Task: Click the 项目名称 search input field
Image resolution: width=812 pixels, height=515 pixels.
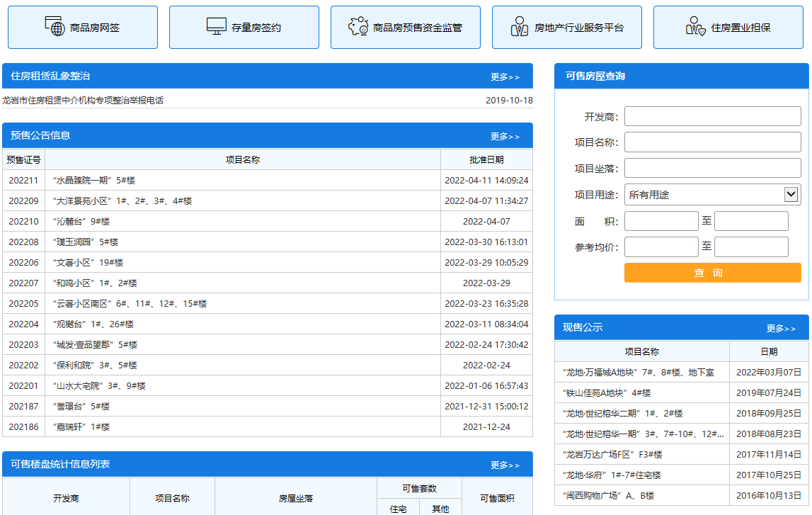Action: (712, 142)
